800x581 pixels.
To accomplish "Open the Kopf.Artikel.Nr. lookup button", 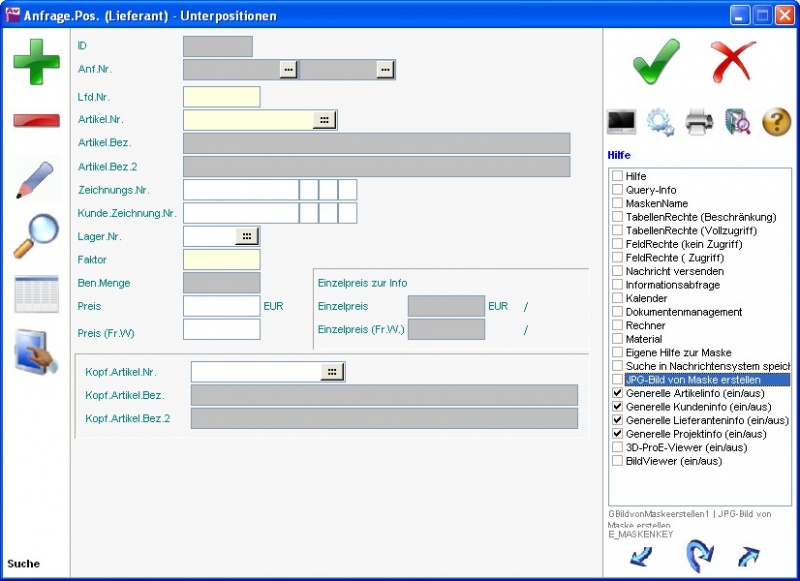I will 332,372.
